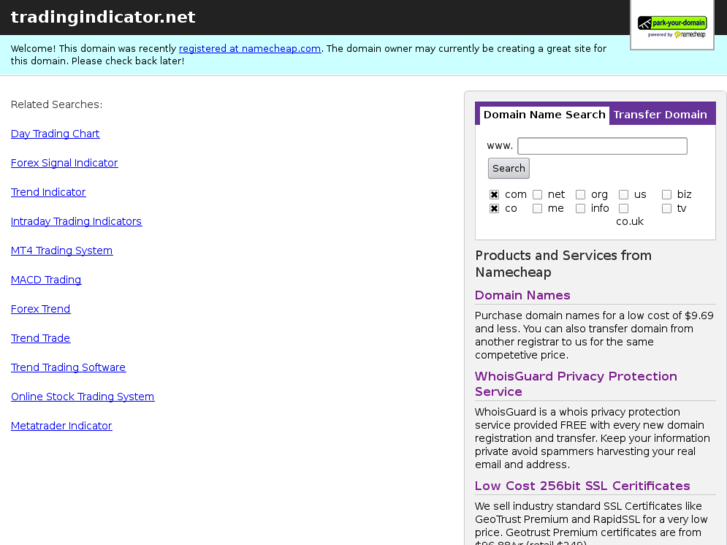Check the us checkbox
The height and width of the screenshot is (545, 727).
624,194
